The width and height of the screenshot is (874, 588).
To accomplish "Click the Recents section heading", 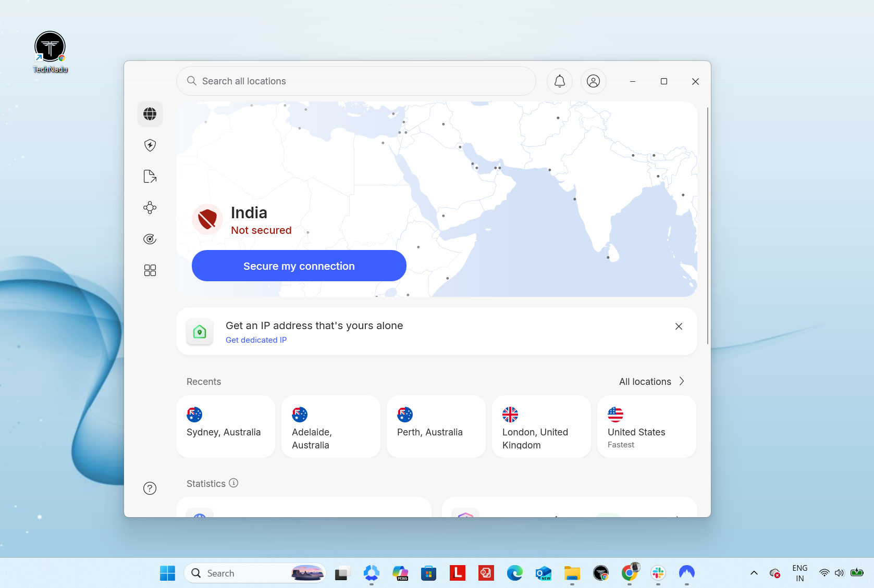I will 204,382.
